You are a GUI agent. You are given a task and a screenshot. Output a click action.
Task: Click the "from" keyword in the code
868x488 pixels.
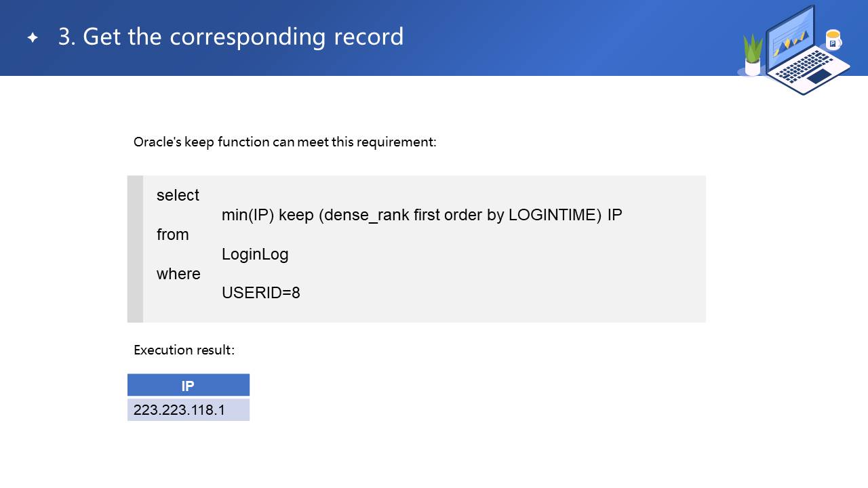(x=173, y=235)
